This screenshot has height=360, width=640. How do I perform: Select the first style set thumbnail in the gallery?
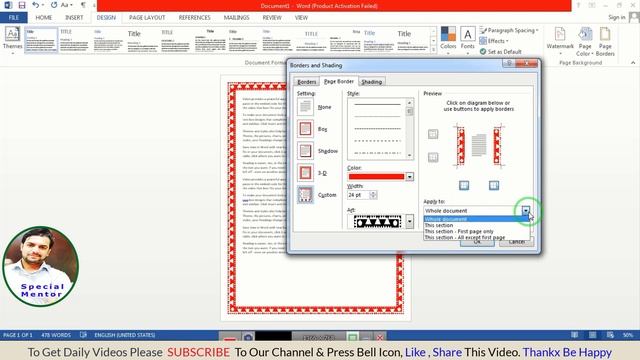point(41,40)
